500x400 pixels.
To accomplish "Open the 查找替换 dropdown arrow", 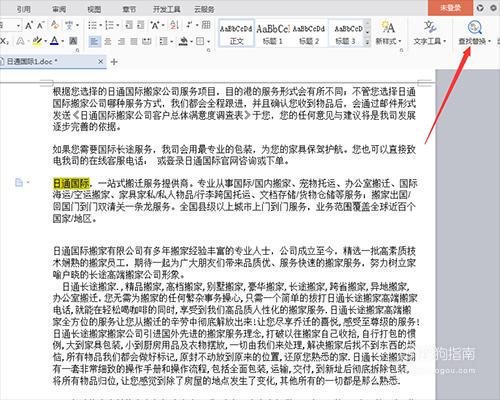I will tap(489, 41).
